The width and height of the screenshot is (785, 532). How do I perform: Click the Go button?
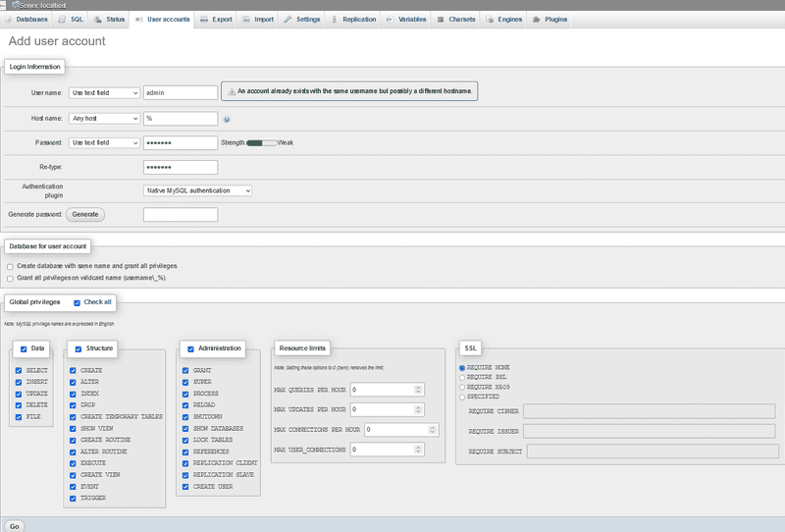(14, 526)
